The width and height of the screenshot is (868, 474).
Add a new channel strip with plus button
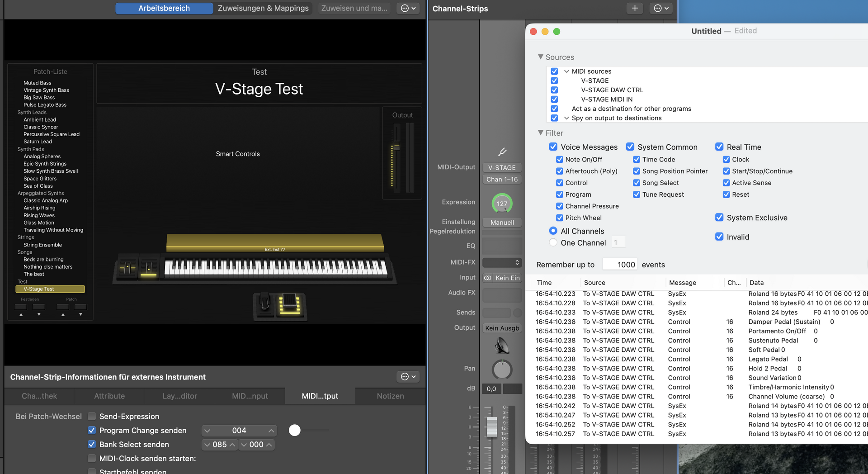(635, 8)
